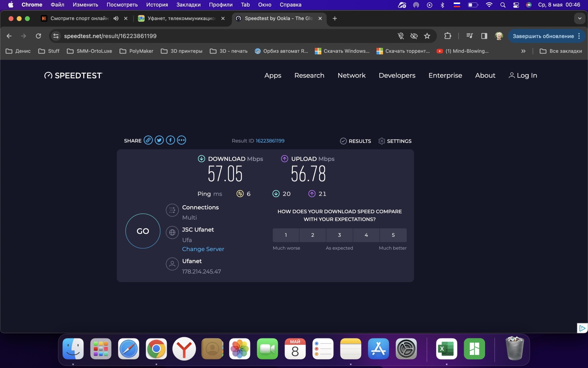Open Все закладки folder

(561, 51)
